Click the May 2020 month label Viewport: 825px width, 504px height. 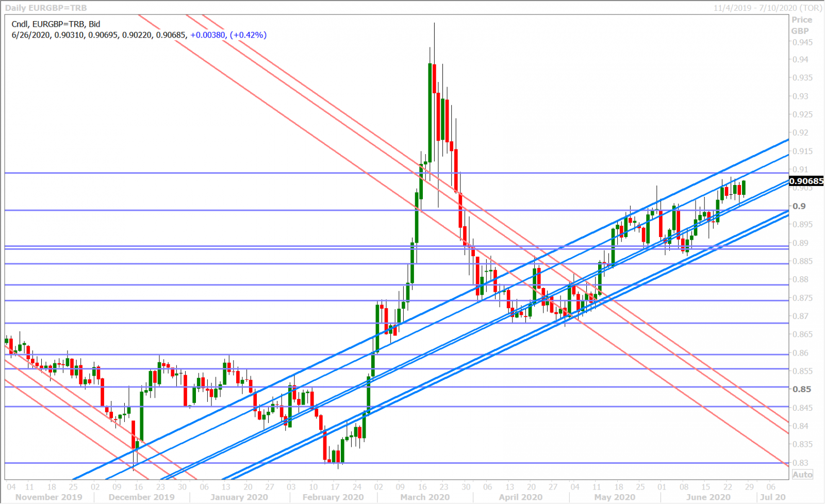(x=615, y=497)
